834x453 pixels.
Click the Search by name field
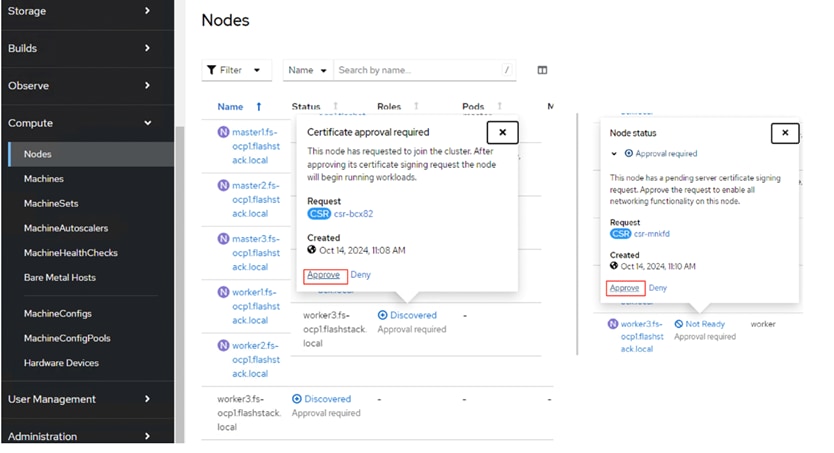[417, 70]
